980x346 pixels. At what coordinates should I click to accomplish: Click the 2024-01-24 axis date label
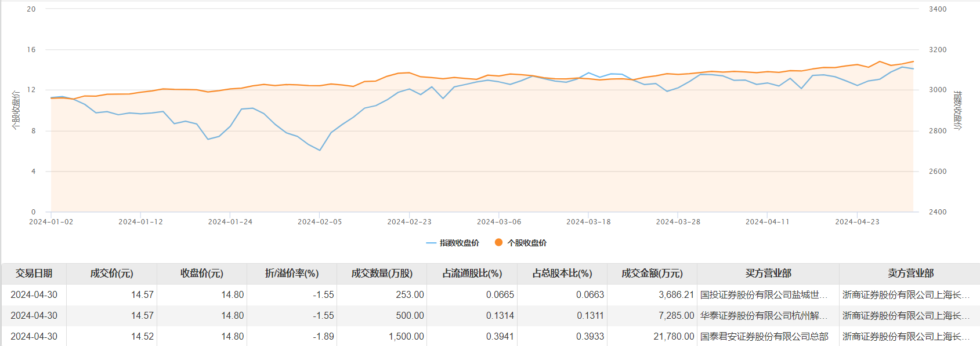pos(230,222)
